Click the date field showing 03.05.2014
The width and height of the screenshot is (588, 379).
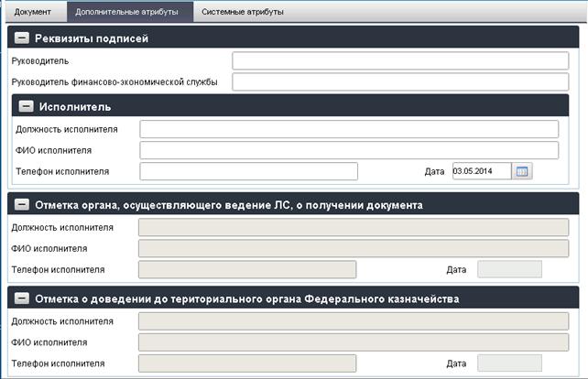click(482, 171)
